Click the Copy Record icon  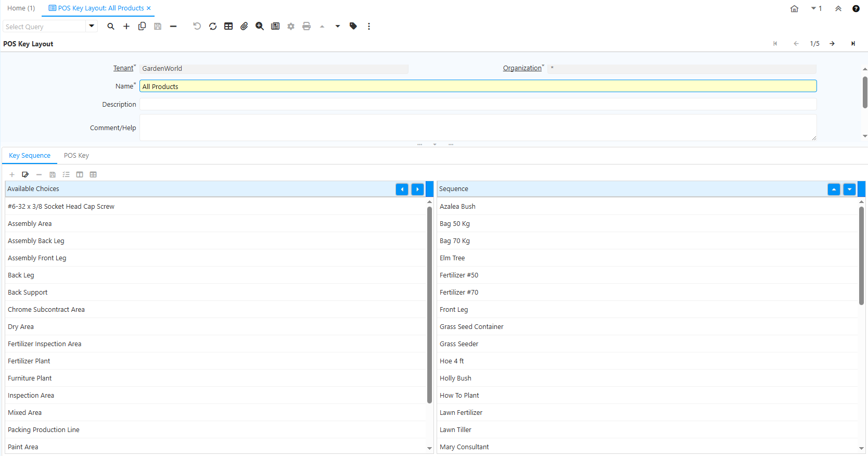142,27
